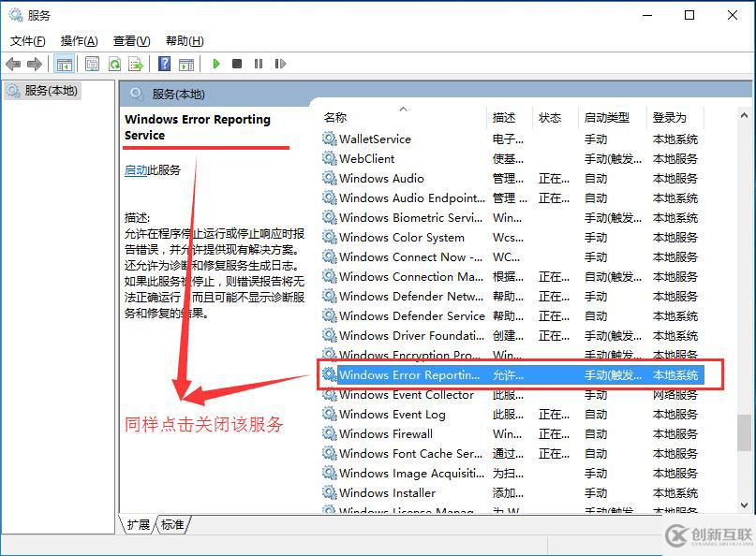
Task: Click gear icon of Windows Color System
Action: (330, 237)
